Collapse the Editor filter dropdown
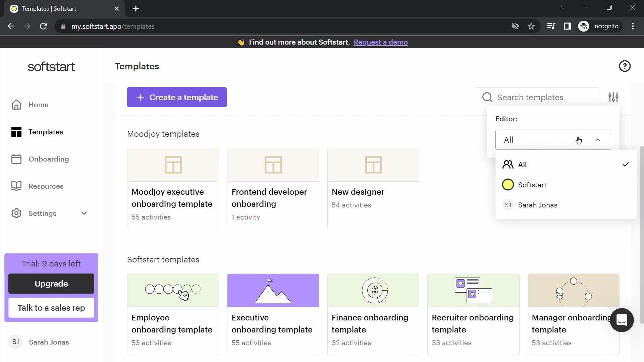This screenshot has height=362, width=644. (599, 140)
